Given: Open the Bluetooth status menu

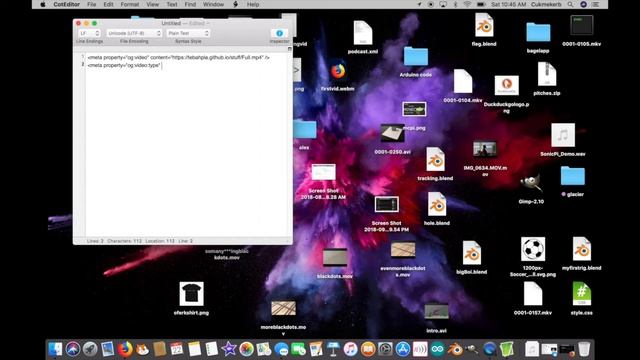Looking at the screenshot, I should coord(455,4).
